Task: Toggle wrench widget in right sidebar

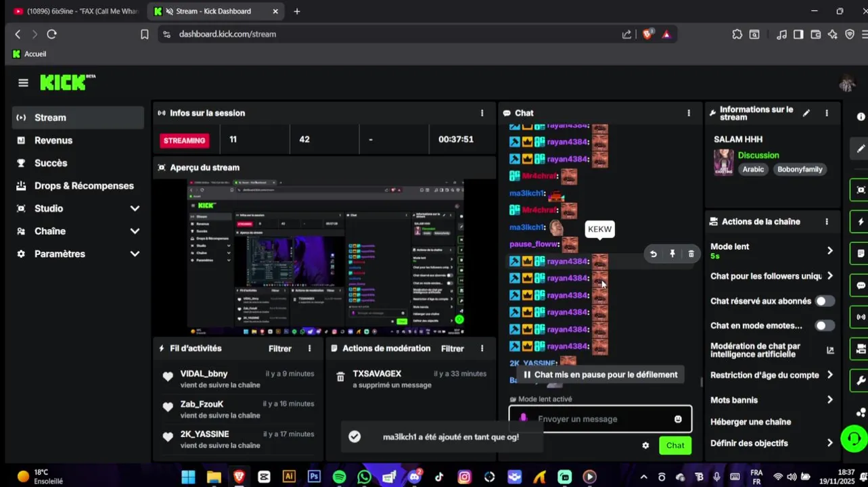Action: [860, 381]
